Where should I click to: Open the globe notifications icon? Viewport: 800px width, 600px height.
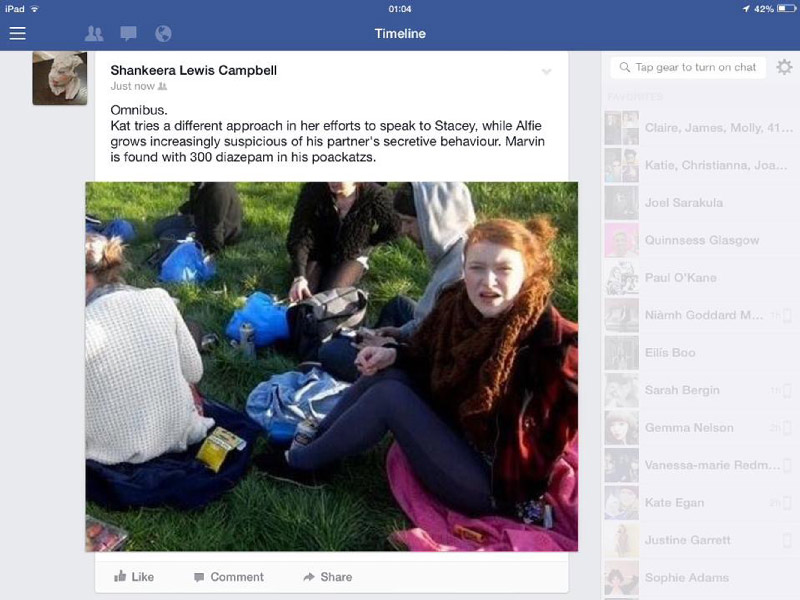(163, 34)
